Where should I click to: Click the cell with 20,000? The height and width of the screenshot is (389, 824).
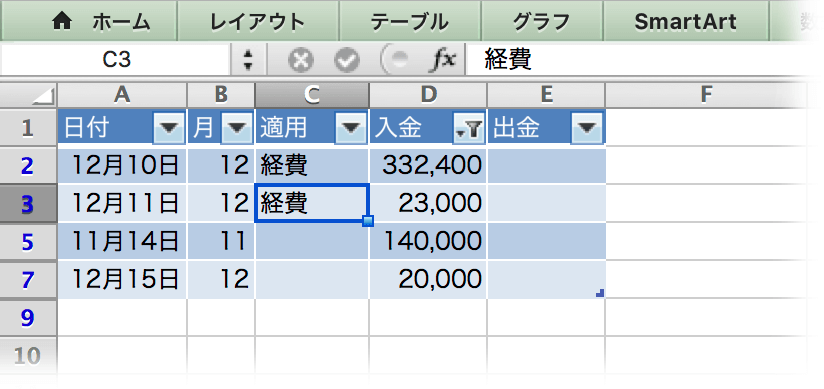[x=428, y=279]
